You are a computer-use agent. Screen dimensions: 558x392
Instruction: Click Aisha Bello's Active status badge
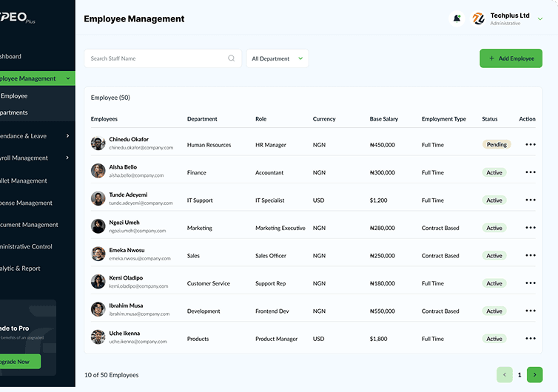click(494, 172)
